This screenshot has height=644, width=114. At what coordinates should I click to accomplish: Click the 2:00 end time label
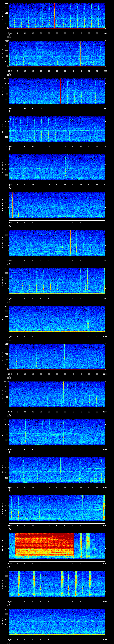[x=105, y=33]
